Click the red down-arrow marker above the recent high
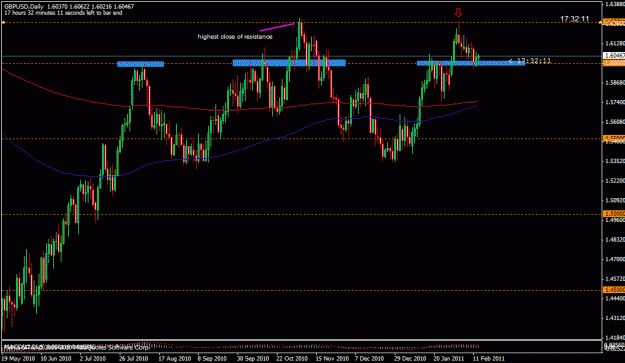The height and width of the screenshot is (363, 625). (458, 13)
